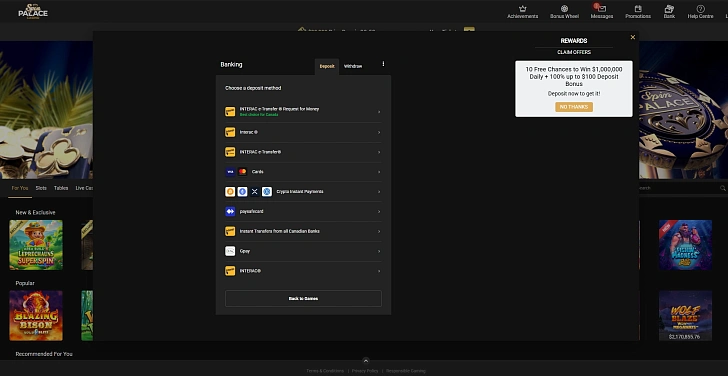Image resolution: width=728 pixels, height=376 pixels.
Task: Select the 'INTERAC e-Transfer ® Request for Money' label
Action: pyautogui.click(x=280, y=109)
